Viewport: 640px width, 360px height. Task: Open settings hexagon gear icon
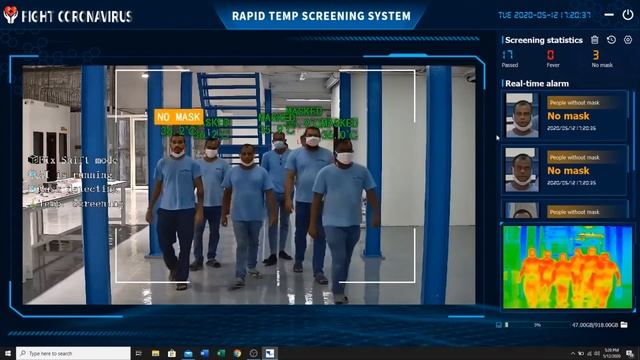click(x=628, y=40)
